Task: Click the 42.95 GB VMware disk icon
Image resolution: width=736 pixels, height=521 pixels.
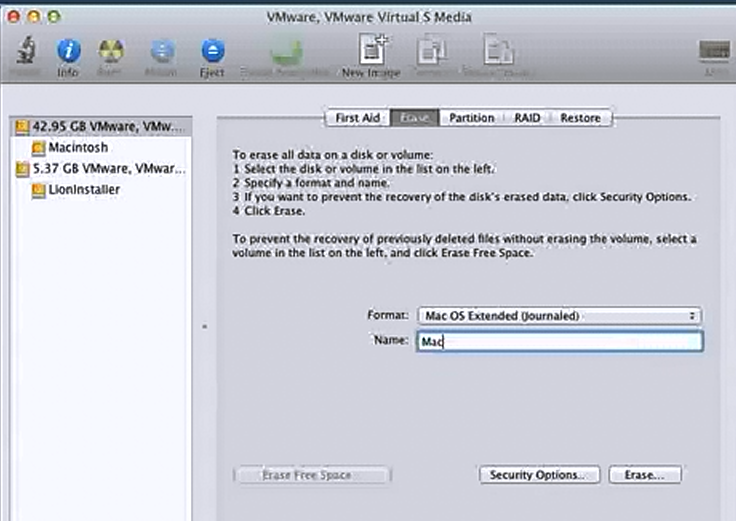Action: pos(22,127)
